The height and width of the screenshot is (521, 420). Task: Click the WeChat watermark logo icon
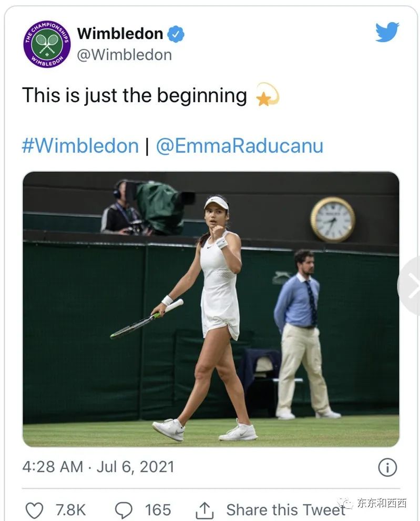(x=345, y=505)
